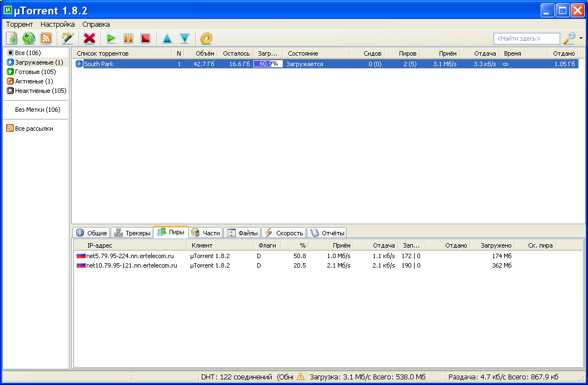Switch to the Отчёты tab
Image resolution: width=588 pixels, height=385 pixels.
click(x=327, y=233)
